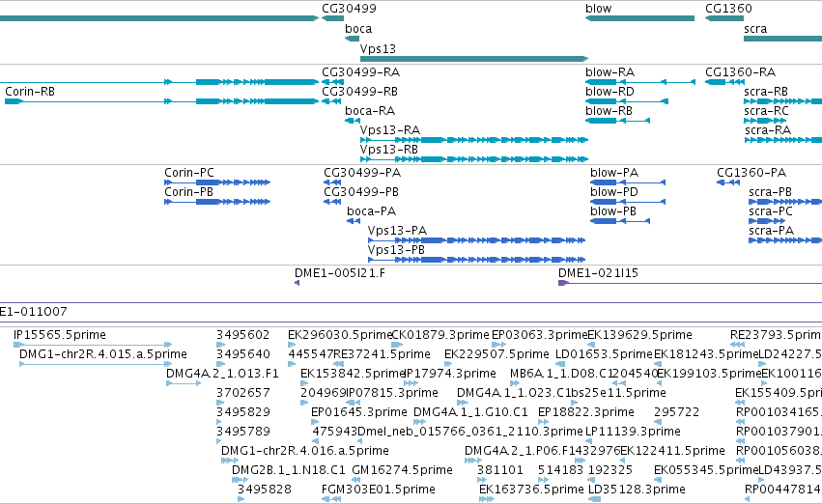The width and height of the screenshot is (822, 504).
Task: Click EST LD35128.3prime label
Action: (x=637, y=490)
